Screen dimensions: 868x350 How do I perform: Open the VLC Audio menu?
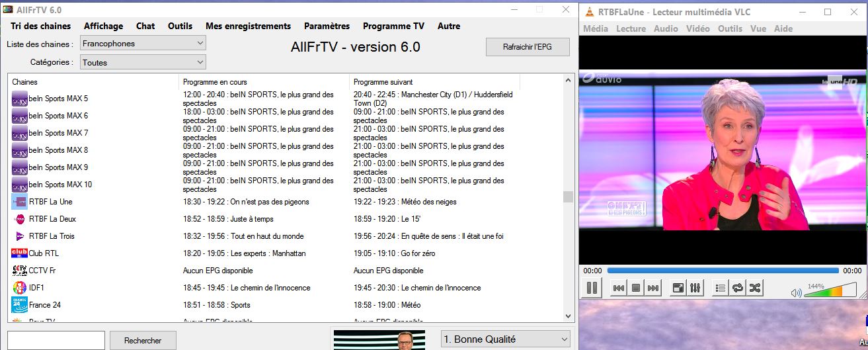[x=666, y=28]
